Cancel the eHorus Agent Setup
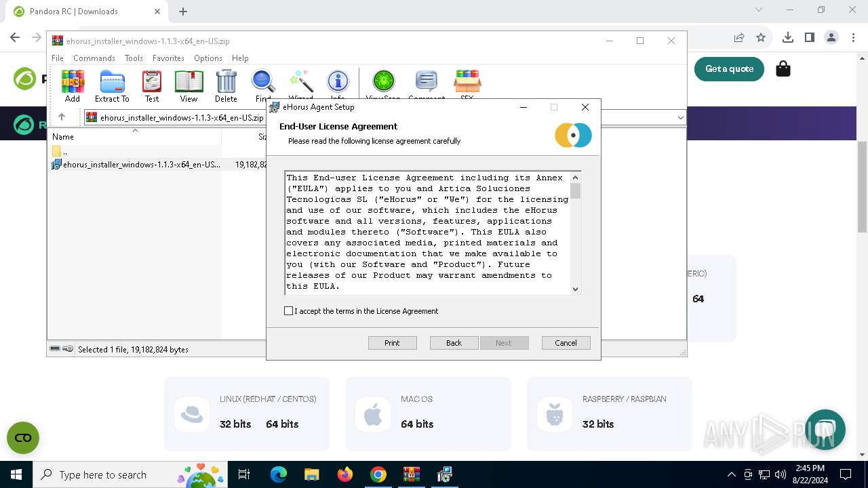Screen dimensions: 868x488 tap(566, 343)
